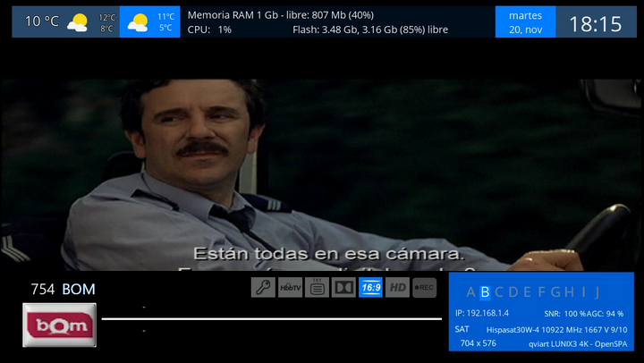
Task: Click the date 'martes 20, nov'
Action: tap(525, 22)
